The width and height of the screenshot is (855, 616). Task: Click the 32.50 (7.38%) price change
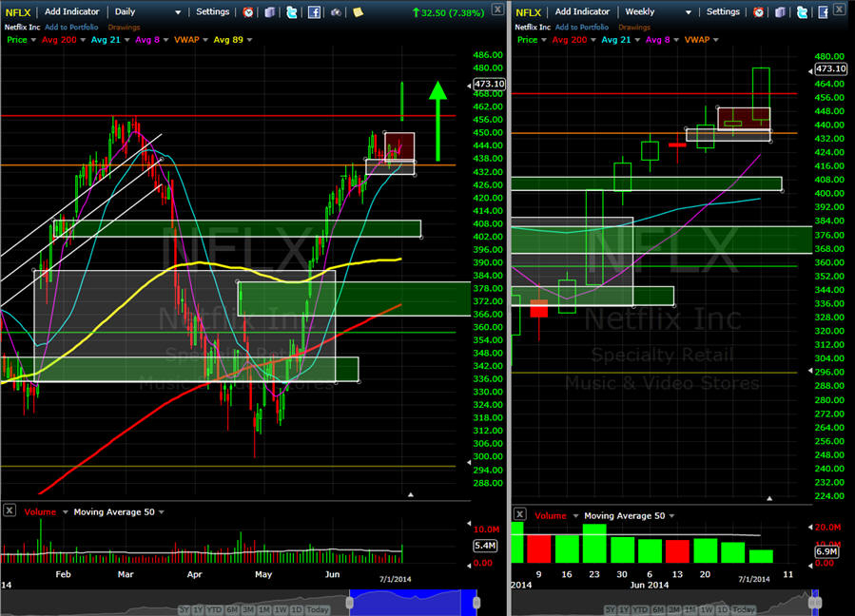[x=448, y=12]
